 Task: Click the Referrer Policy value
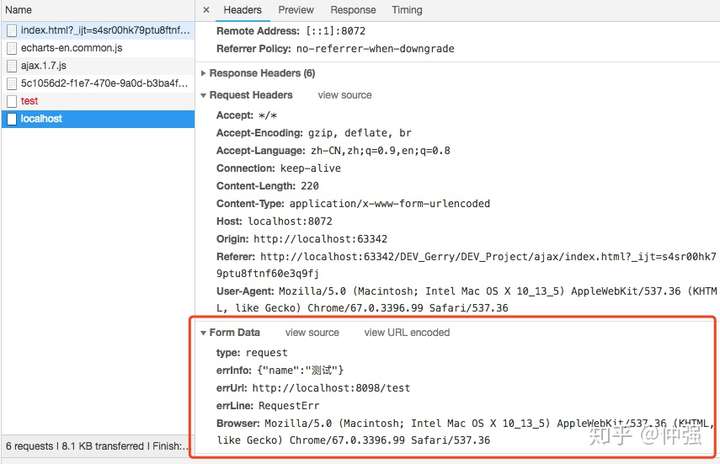point(375,49)
